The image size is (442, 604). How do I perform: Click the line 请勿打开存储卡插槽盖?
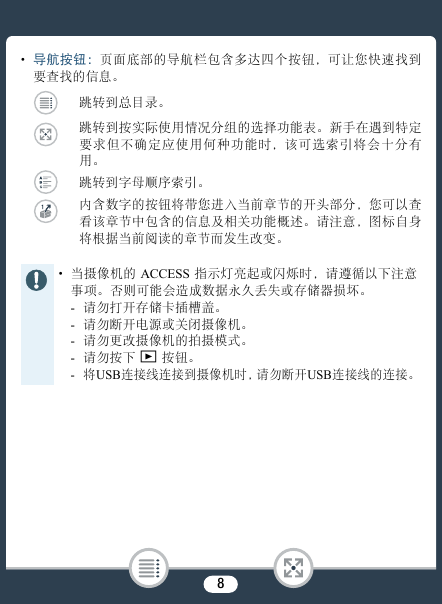[153, 307]
